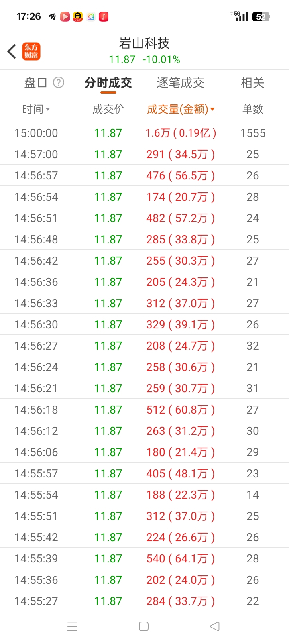The height and width of the screenshot is (644, 289).
Task: Expand the 成交量(金额) sort dropdown
Action: click(x=181, y=109)
